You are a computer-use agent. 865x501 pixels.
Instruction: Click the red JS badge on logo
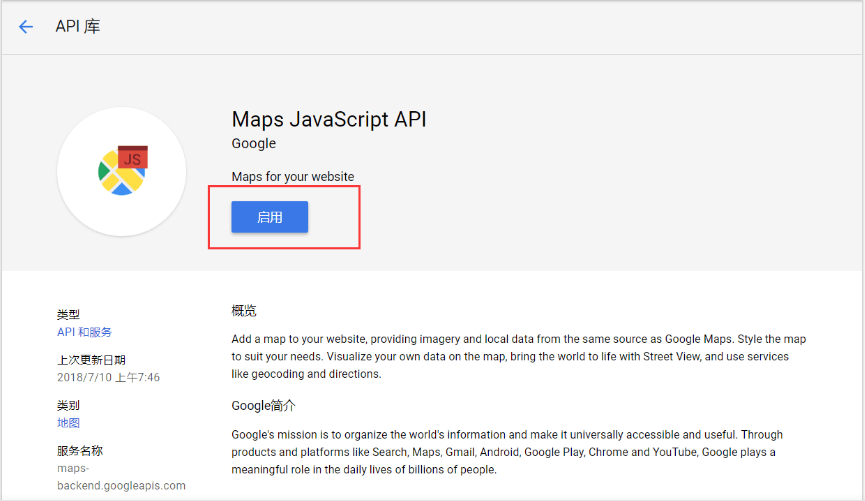pos(132,157)
